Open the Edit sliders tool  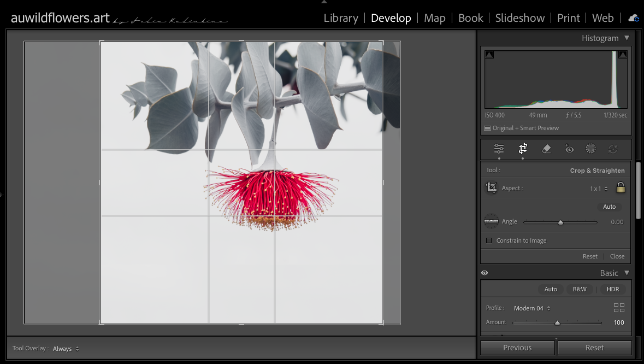point(499,149)
